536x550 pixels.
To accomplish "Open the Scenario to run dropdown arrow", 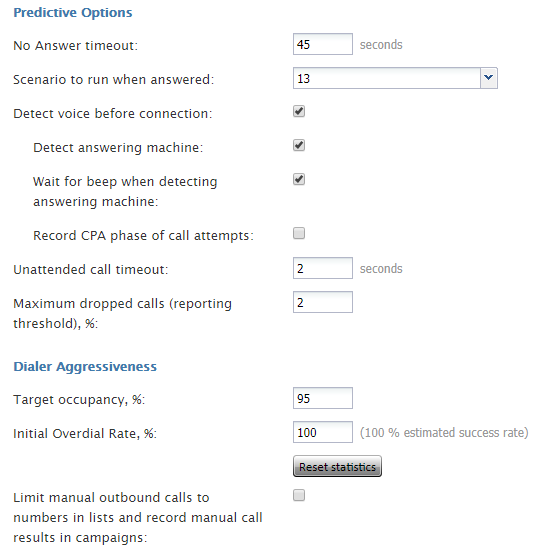I will pyautogui.click(x=489, y=78).
